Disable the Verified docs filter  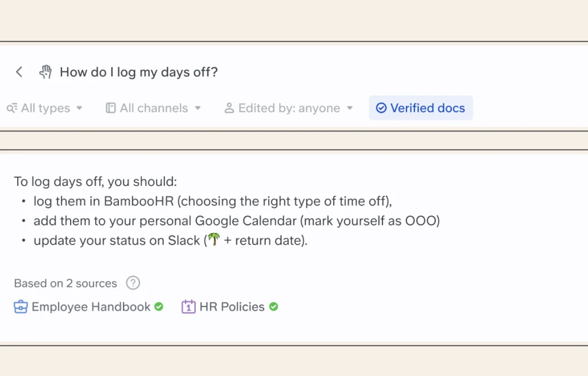pos(421,108)
